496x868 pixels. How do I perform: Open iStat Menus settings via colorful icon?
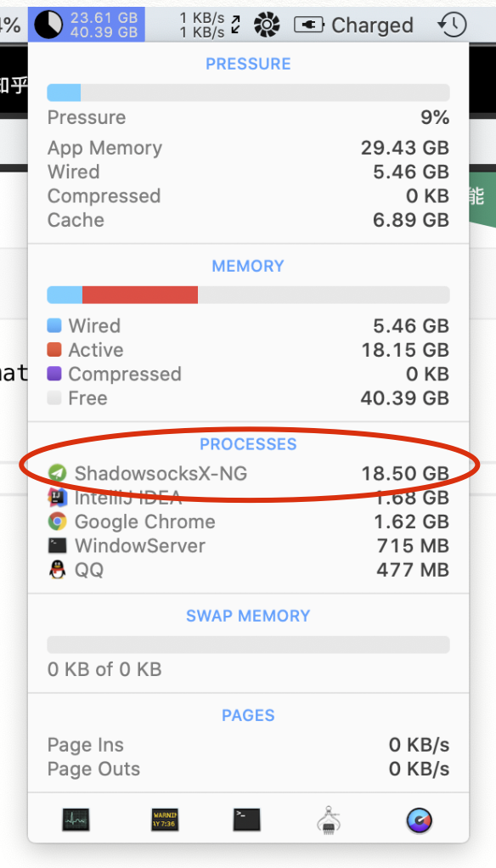419,820
